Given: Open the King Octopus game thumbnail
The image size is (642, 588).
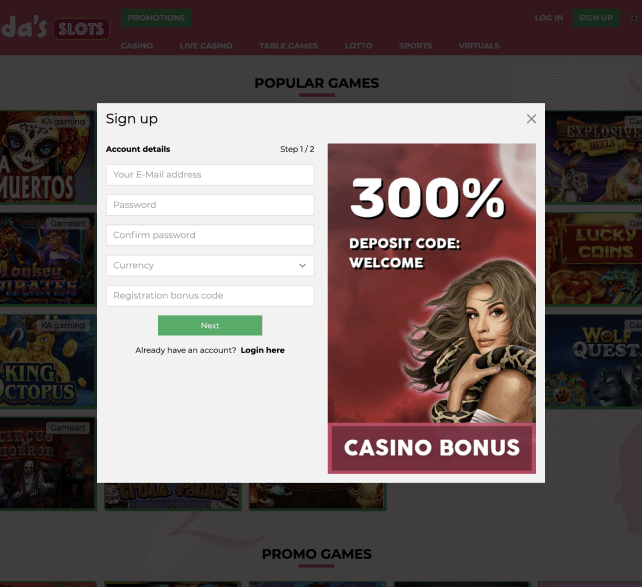Looking at the screenshot, I should pyautogui.click(x=47, y=361).
